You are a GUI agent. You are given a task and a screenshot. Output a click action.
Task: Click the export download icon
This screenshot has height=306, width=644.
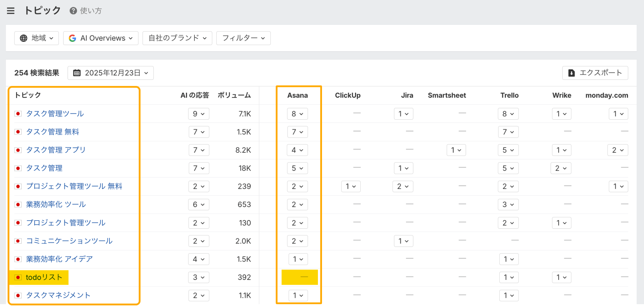pyautogui.click(x=571, y=73)
